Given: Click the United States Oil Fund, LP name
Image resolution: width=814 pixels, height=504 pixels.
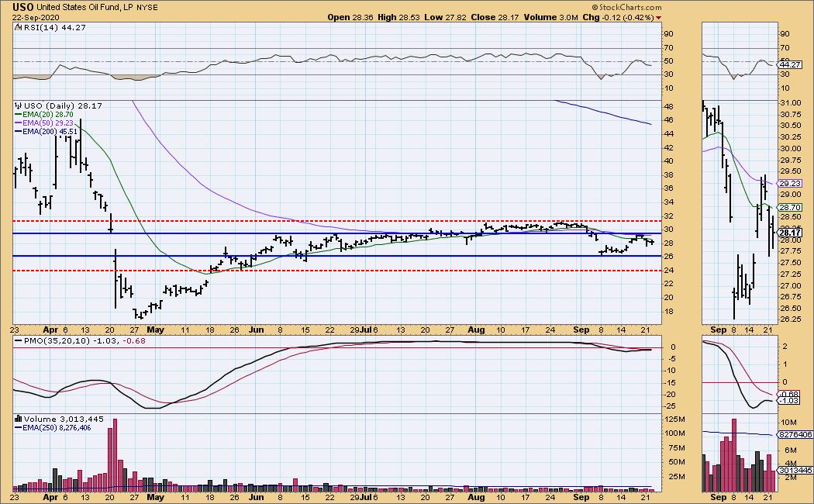Looking at the screenshot, I should click(85, 8).
